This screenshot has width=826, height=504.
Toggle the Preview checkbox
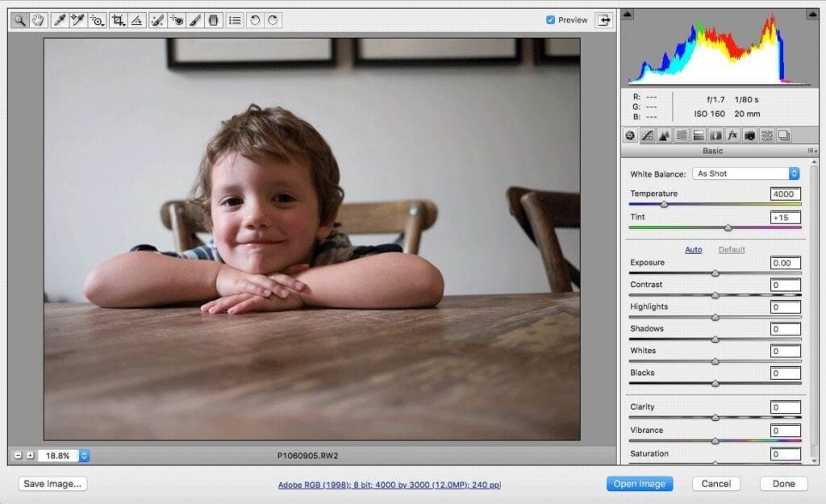[551, 19]
